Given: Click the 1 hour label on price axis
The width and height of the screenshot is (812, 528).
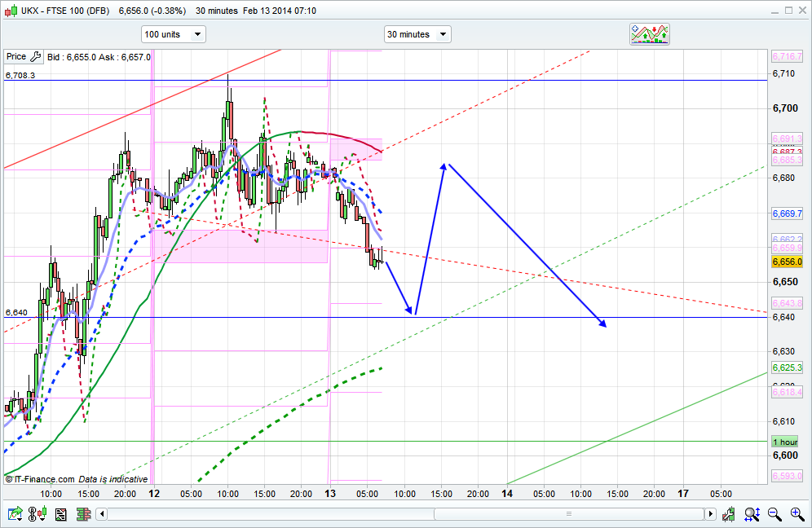Looking at the screenshot, I should [x=786, y=441].
